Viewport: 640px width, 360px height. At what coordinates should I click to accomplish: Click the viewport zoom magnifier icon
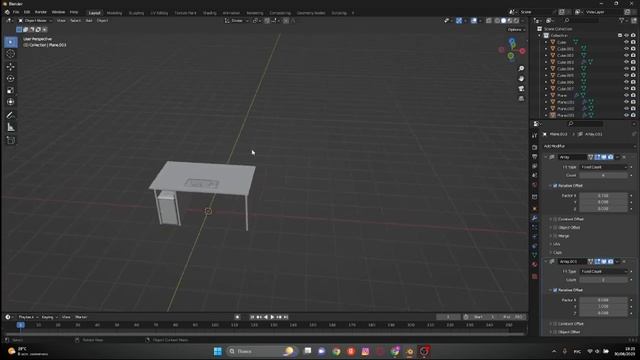tap(521, 69)
